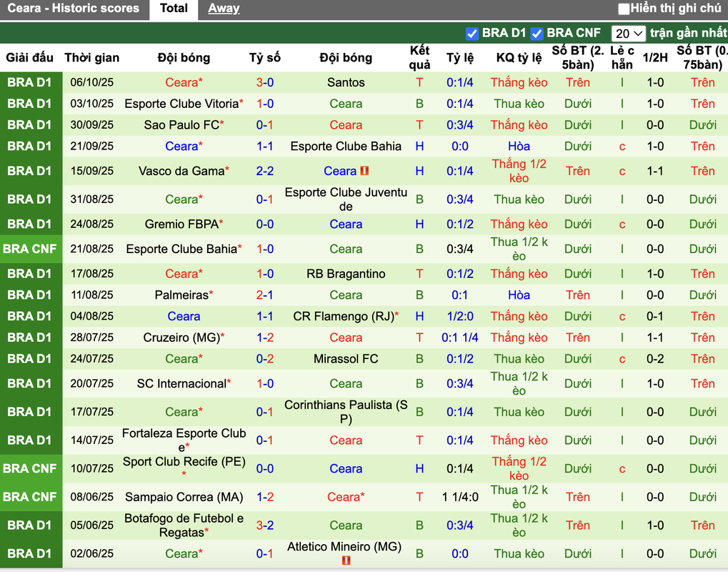Screen dimensions: 728x572
Task: Click the 1-2 score of Cruzeiro match
Action: tap(264, 337)
